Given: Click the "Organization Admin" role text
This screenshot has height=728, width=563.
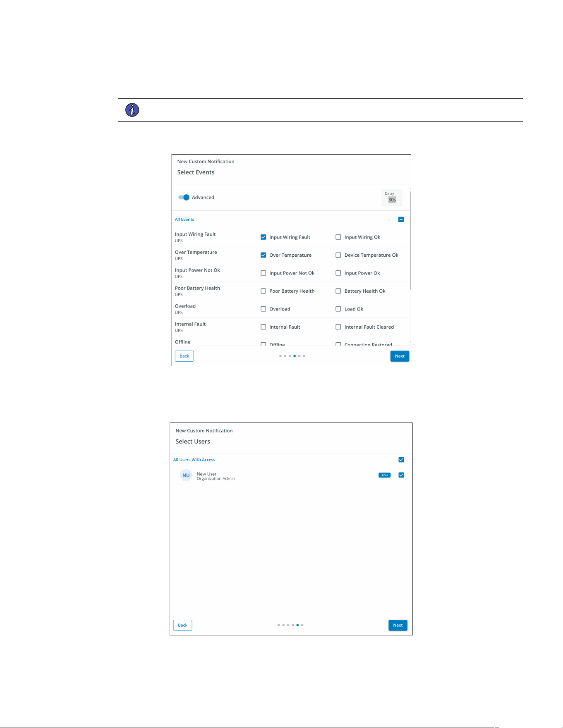Looking at the screenshot, I should point(216,479).
